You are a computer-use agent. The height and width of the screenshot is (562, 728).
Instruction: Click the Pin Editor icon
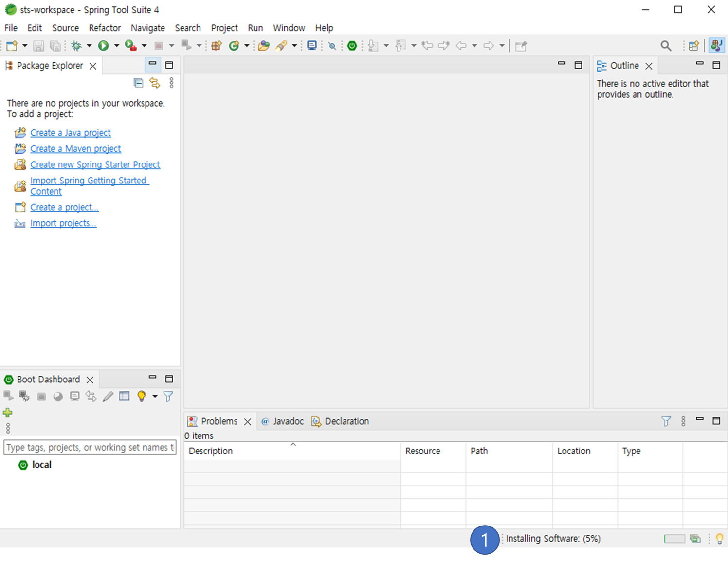pyautogui.click(x=521, y=46)
